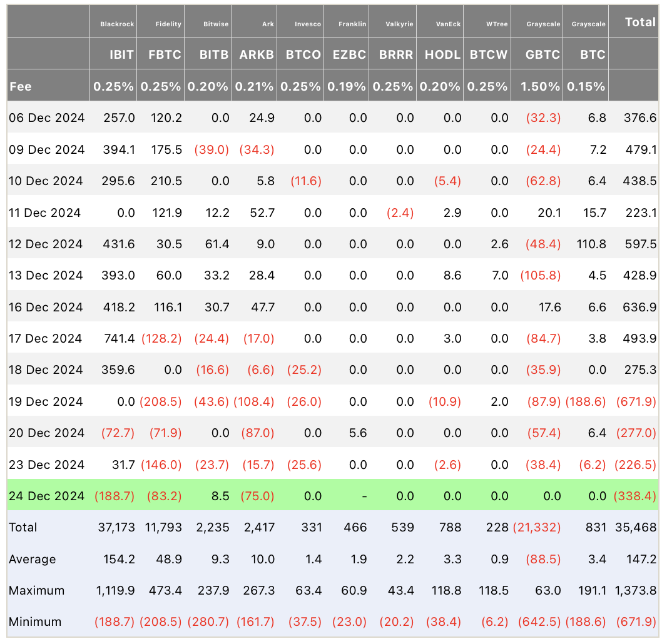Click the GBTC column header
Screen dimensions: 667x644
click(542, 55)
